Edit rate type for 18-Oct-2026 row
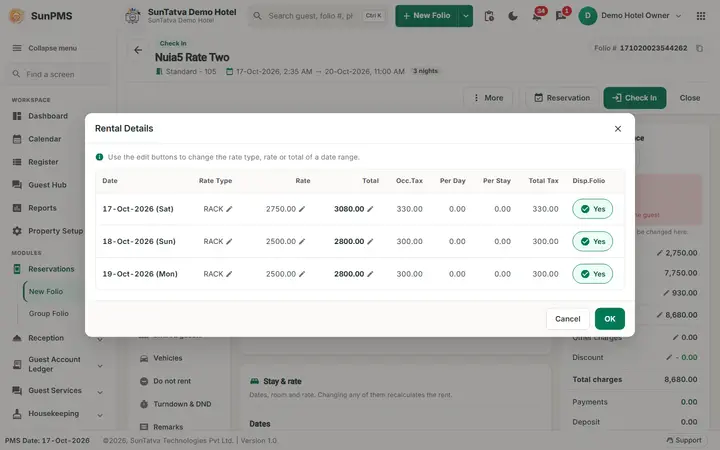The image size is (720, 450). (x=229, y=242)
